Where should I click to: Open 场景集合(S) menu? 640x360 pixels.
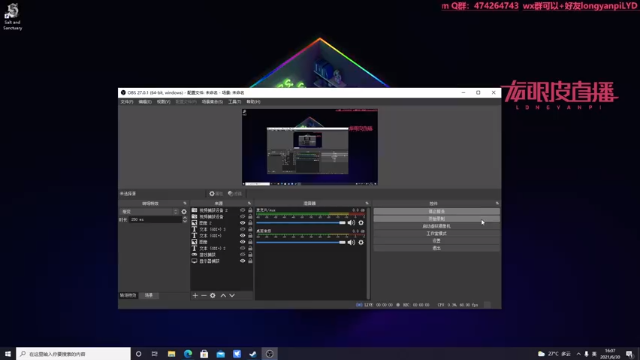pyautogui.click(x=212, y=102)
